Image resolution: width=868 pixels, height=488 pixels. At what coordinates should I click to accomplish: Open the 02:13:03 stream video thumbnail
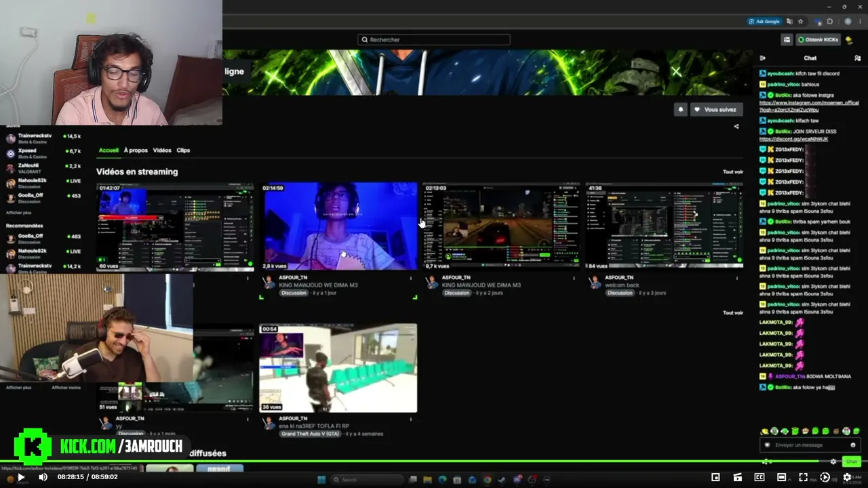[502, 226]
